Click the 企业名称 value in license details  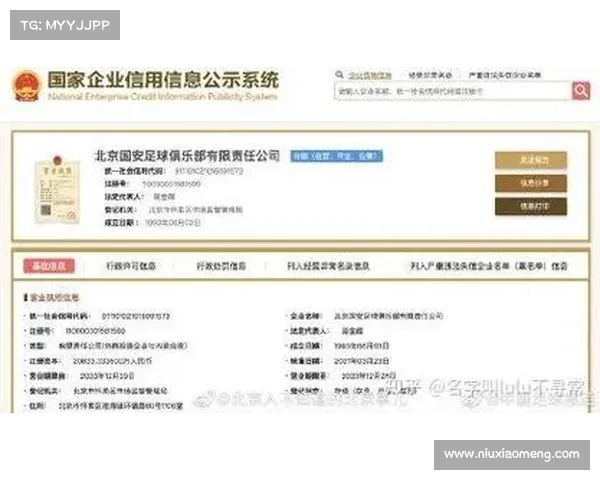pyautogui.click(x=388, y=316)
